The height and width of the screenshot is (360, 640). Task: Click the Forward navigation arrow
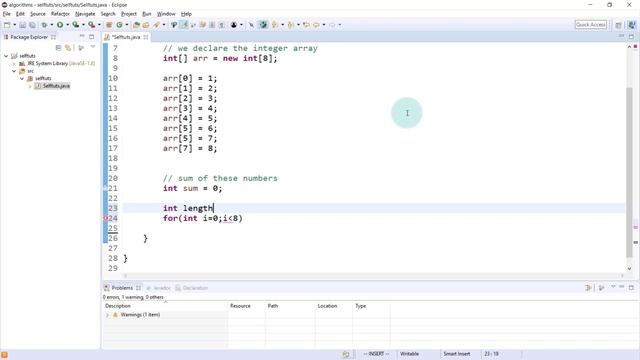[332, 25]
